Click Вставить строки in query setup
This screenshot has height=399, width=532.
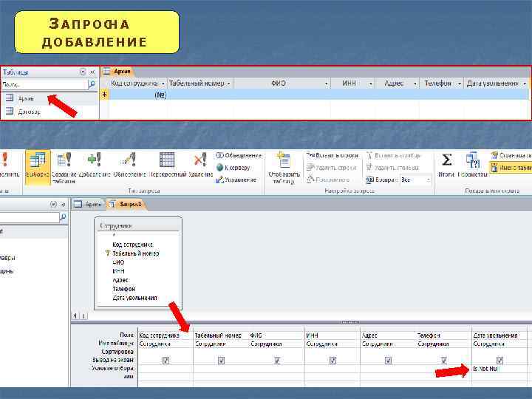point(332,155)
